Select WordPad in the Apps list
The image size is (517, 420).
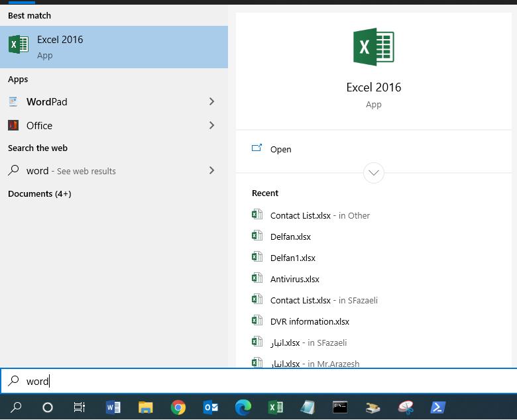point(114,102)
